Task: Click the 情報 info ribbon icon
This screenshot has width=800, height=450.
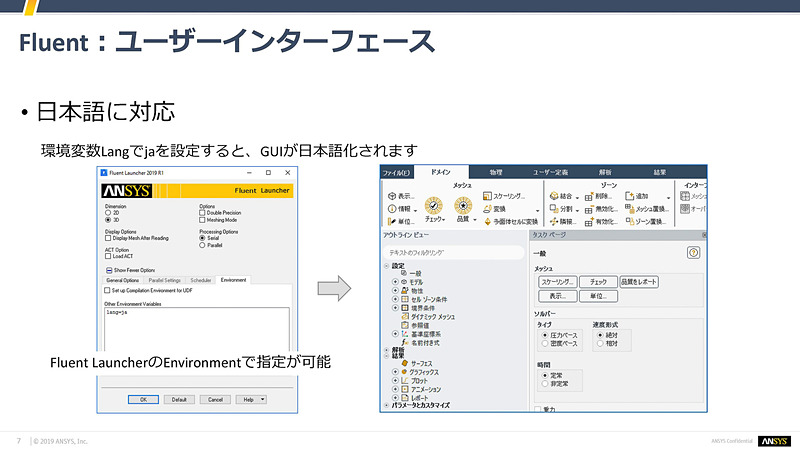Action: tap(392, 209)
